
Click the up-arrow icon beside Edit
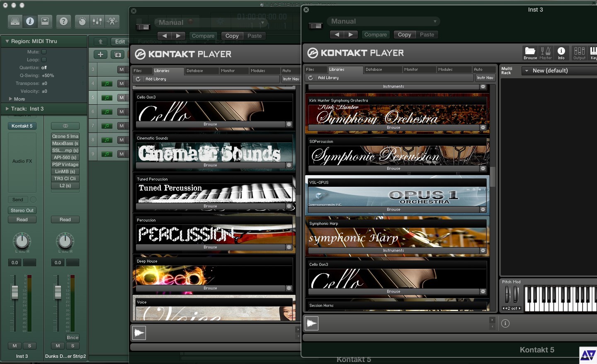point(101,41)
